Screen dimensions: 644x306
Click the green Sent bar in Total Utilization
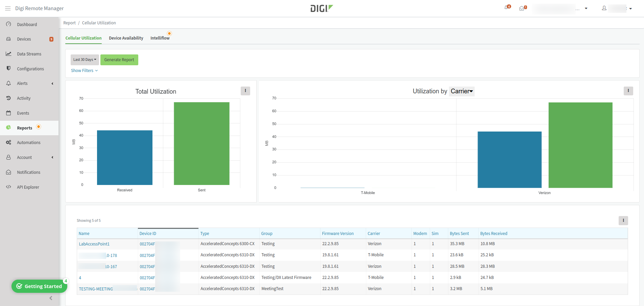[201, 143]
